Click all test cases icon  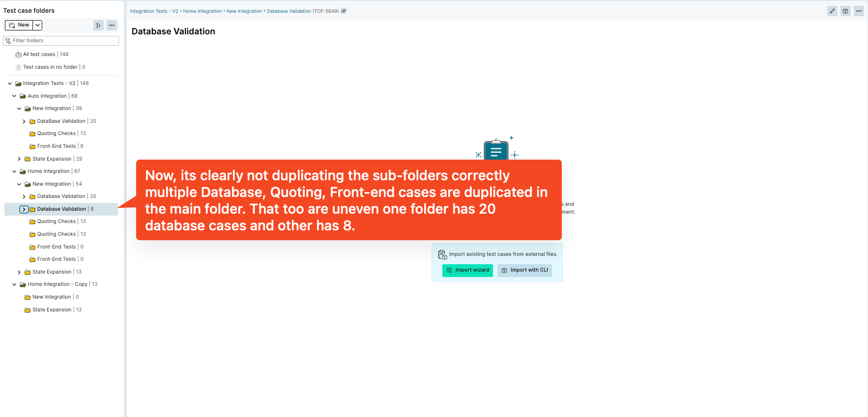coord(18,55)
